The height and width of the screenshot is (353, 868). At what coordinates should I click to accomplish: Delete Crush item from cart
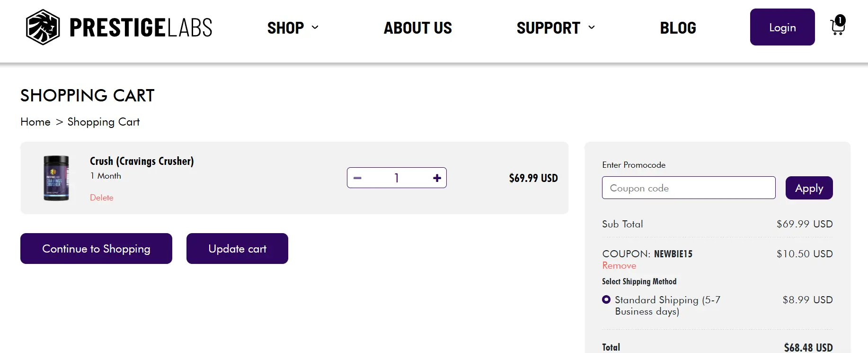point(102,198)
